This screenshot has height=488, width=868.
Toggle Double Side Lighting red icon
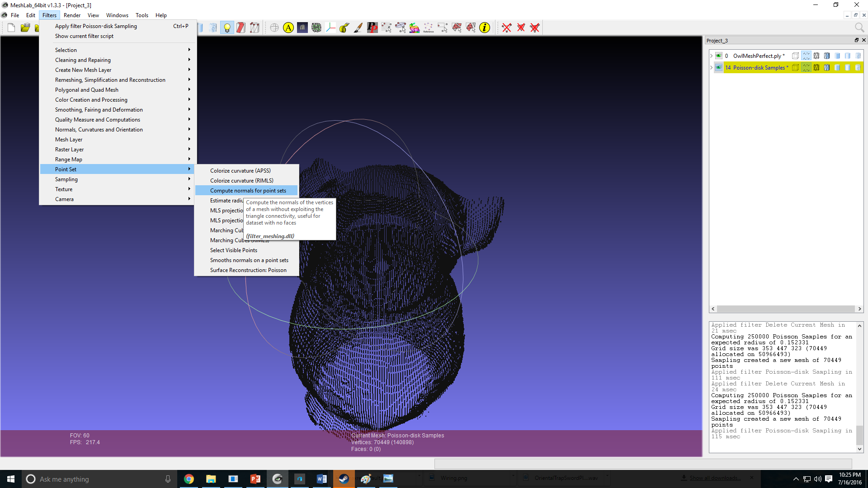tap(241, 28)
